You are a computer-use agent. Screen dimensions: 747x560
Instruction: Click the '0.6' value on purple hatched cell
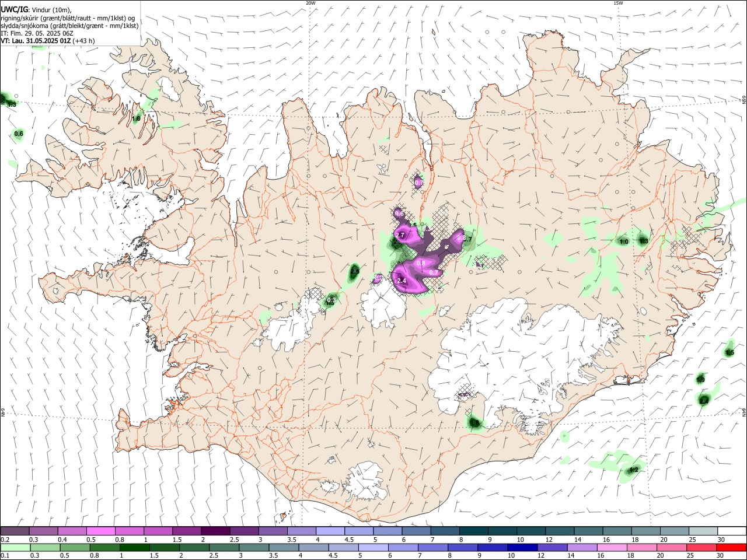point(400,214)
